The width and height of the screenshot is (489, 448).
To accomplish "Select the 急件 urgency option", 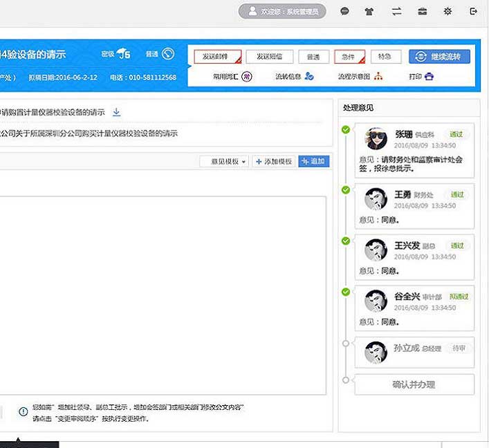I will 349,57.
